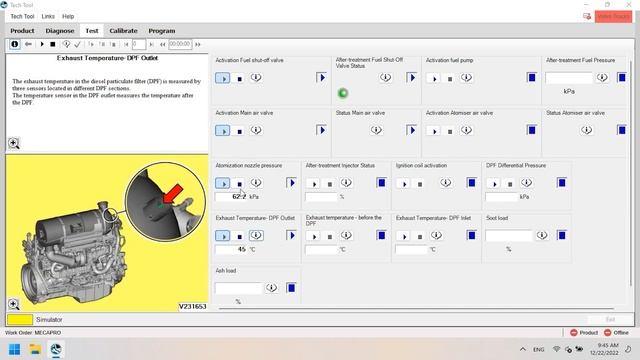The image size is (640, 360).
Task: Show info for Ash load
Action: (x=271, y=288)
